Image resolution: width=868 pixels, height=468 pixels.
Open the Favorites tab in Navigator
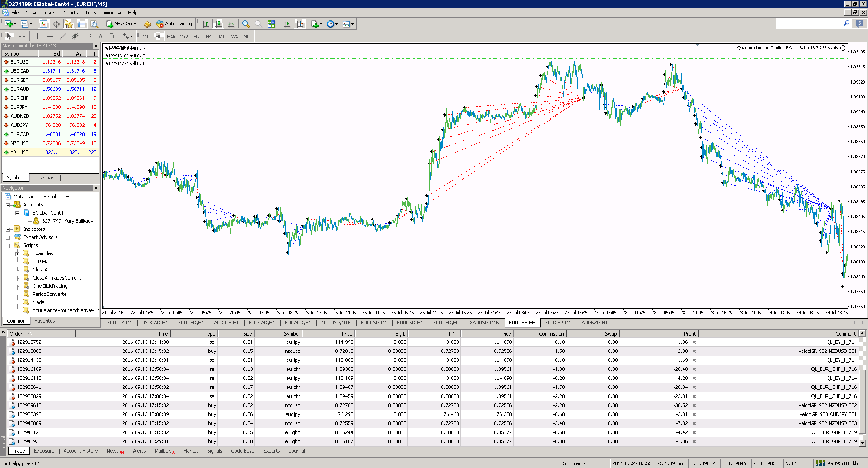coord(45,321)
